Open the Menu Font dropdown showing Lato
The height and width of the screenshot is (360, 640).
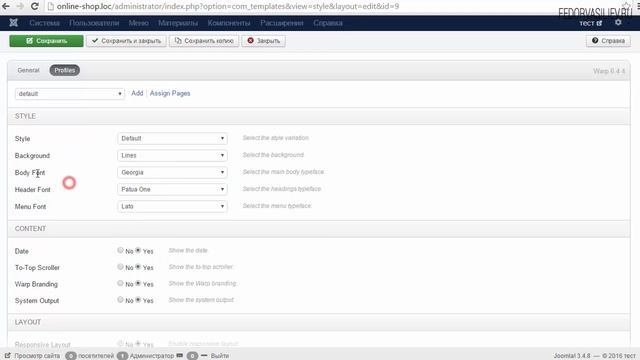(172, 207)
